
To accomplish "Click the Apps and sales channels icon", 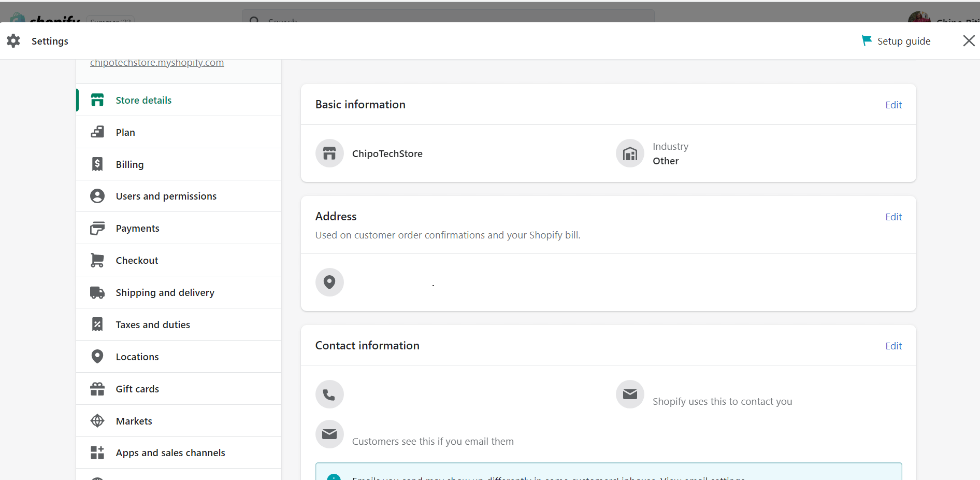I will tap(97, 453).
